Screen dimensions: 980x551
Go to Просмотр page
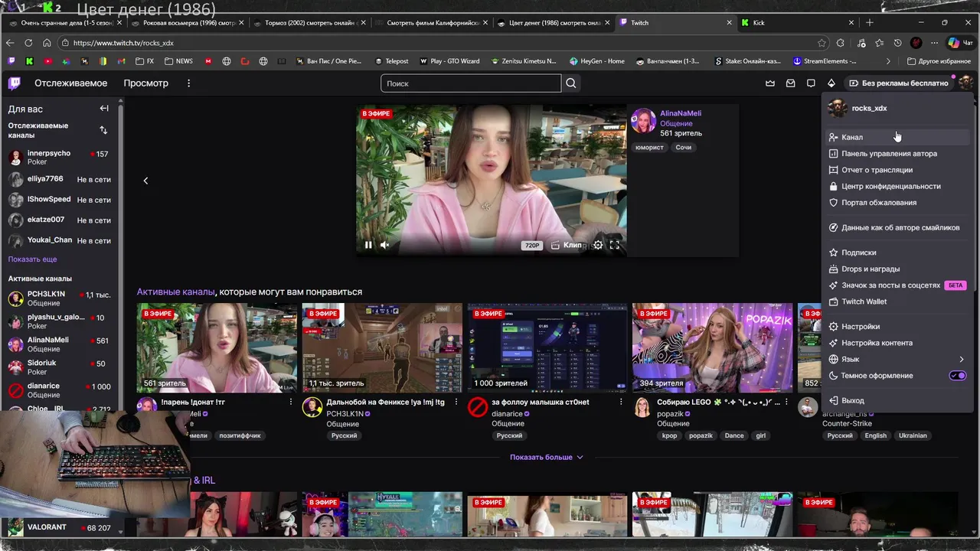pos(145,83)
